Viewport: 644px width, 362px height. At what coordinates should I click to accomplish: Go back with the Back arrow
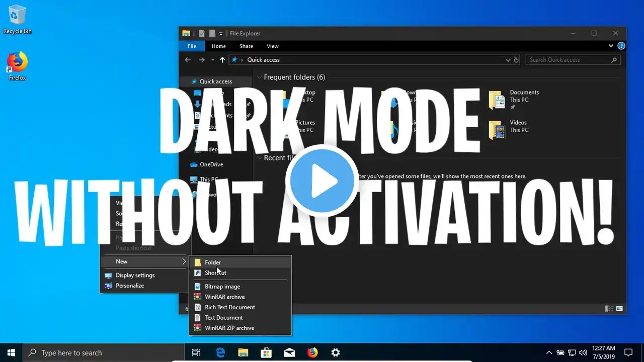tap(188, 60)
